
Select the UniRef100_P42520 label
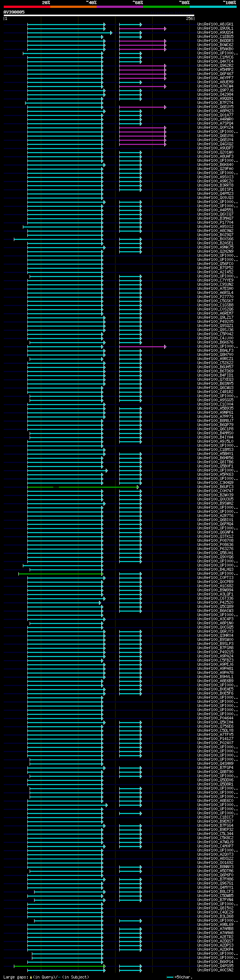coord(215,603)
